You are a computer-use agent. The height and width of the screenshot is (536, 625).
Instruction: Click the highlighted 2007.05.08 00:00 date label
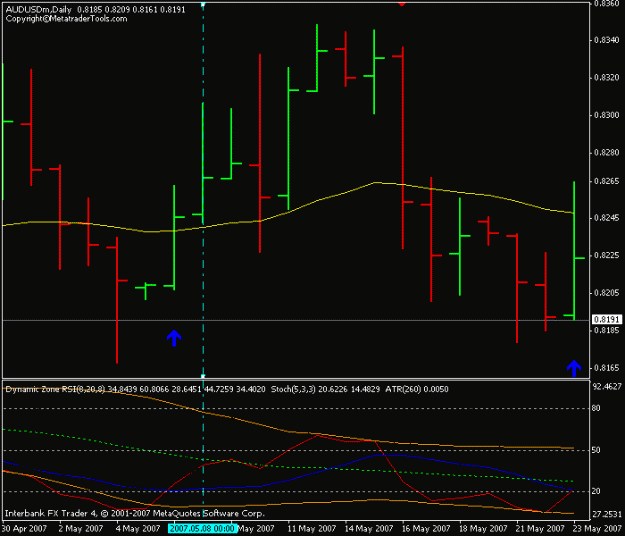[x=202, y=528]
